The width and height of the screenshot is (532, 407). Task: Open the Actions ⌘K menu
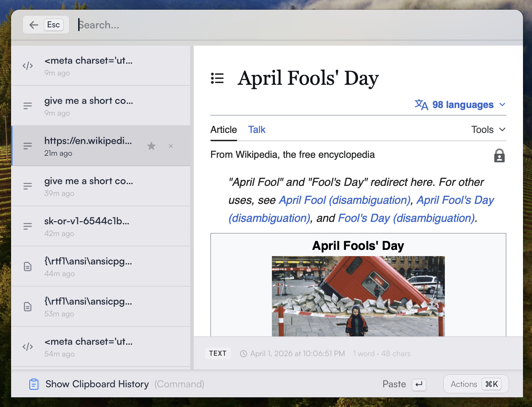[x=476, y=384]
